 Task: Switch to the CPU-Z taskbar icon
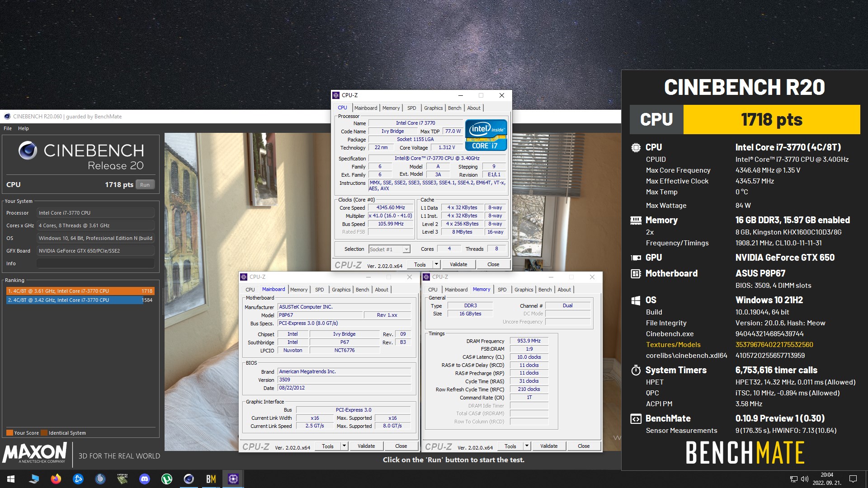click(233, 479)
